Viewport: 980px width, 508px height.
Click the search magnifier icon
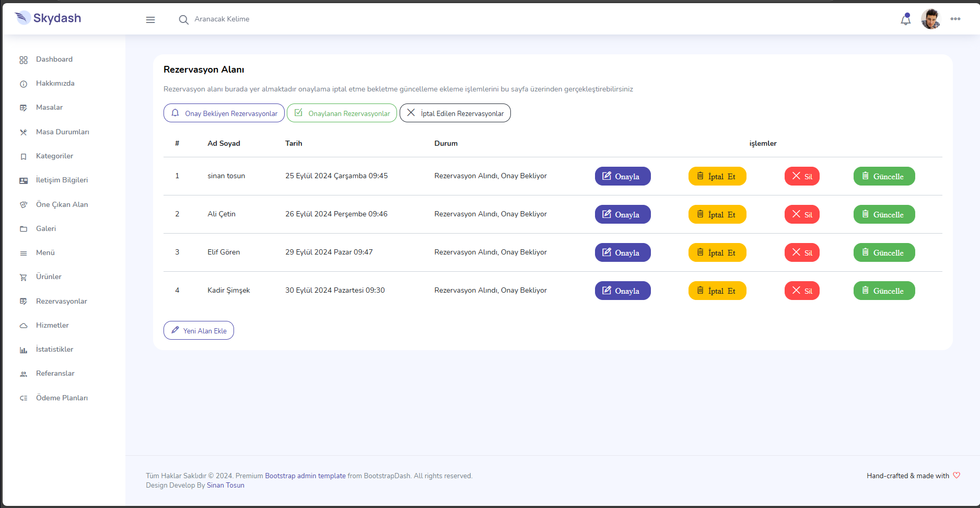[183, 20]
